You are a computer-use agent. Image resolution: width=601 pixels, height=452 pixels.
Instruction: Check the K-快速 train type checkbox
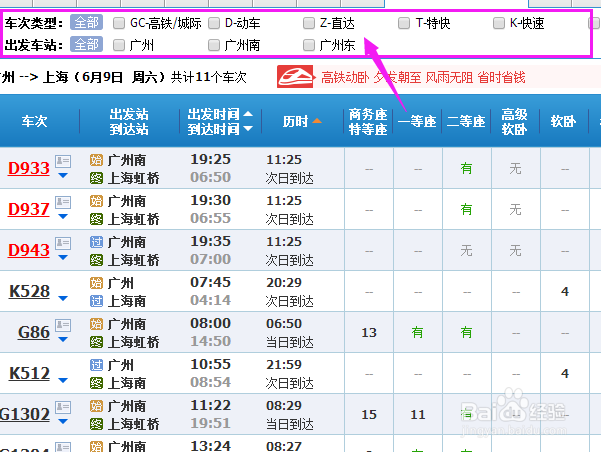[499, 23]
